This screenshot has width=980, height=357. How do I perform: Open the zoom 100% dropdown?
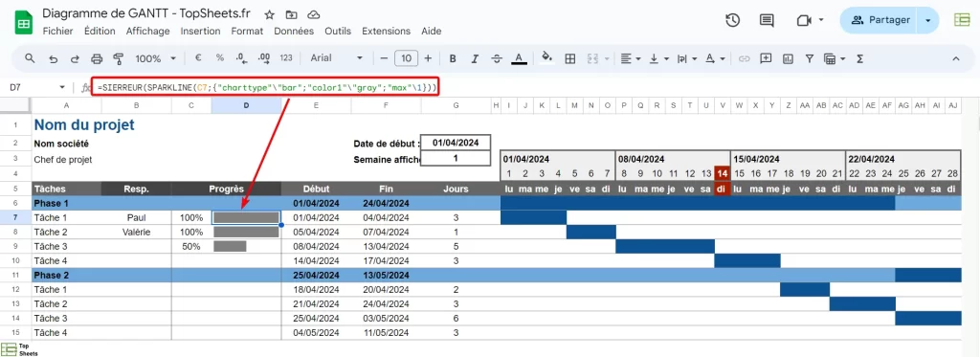coord(156,58)
